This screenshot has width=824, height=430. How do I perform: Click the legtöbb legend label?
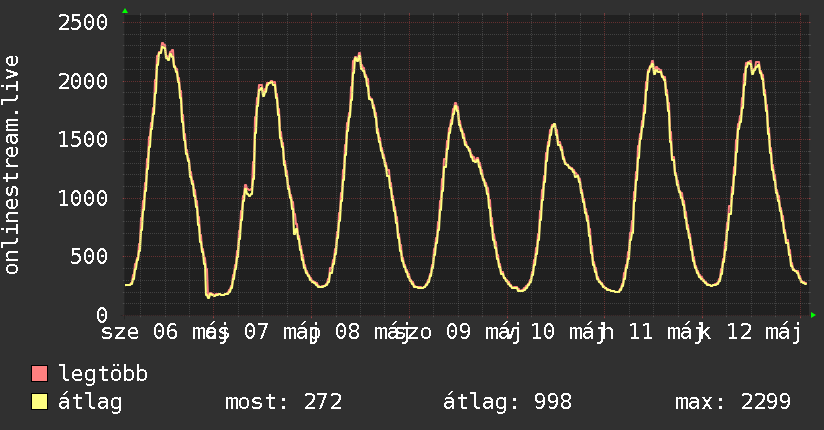point(103,374)
